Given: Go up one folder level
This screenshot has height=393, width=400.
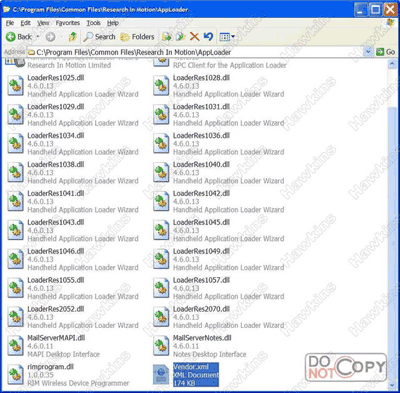Looking at the screenshot, I should [72, 37].
